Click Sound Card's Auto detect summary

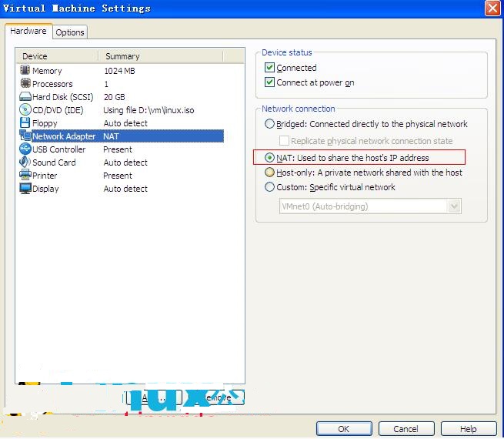coord(125,163)
